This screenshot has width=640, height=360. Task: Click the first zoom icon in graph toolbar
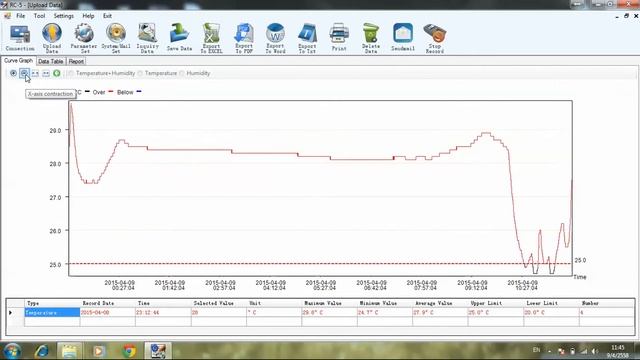(x=13, y=73)
